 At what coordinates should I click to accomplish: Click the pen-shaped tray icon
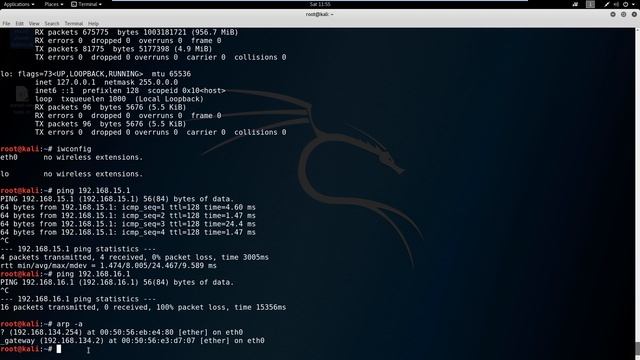607,4
